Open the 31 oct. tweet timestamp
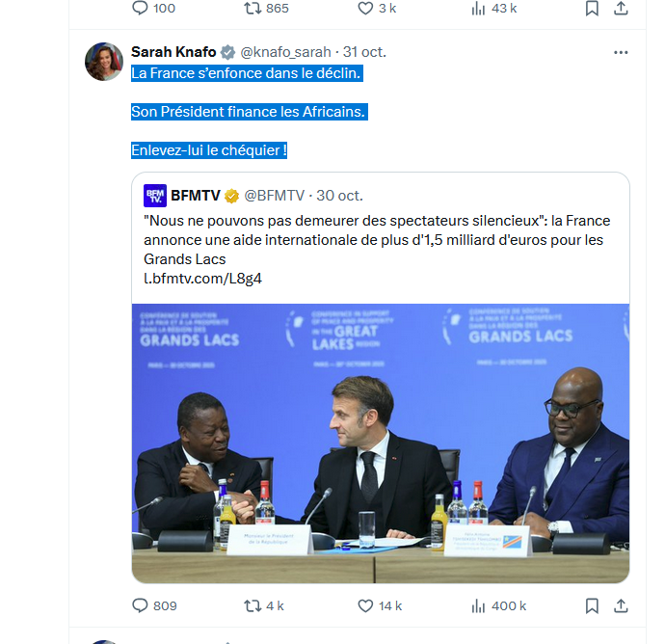Image resolution: width=665 pixels, height=644 pixels. point(364,52)
